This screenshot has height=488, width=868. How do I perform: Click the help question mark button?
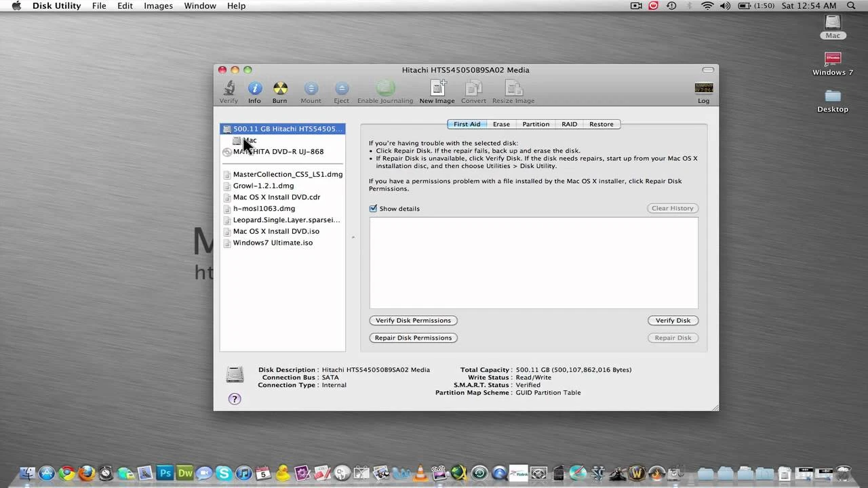click(x=235, y=399)
